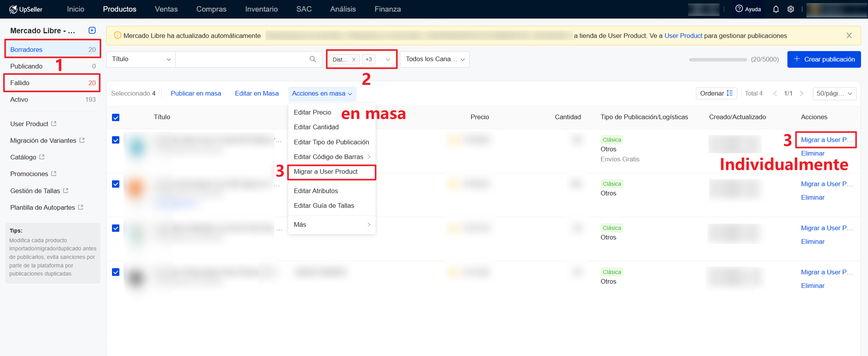Open the Plantilla de Autopartes external link icon
Viewport: 868px width, 356px height.
[81, 207]
